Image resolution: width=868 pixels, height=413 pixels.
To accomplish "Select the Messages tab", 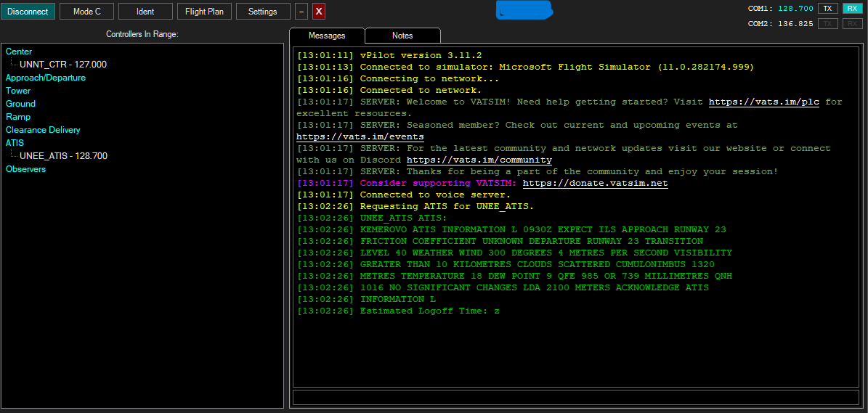I will pos(327,36).
